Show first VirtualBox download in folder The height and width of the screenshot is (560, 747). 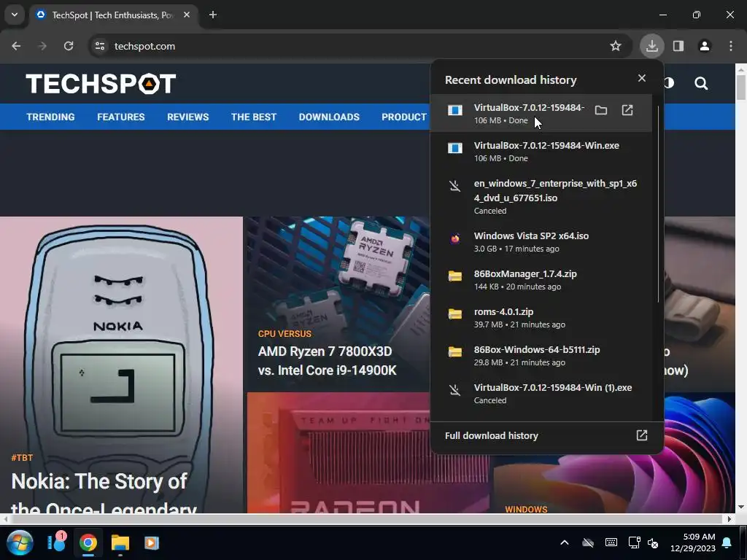601,111
